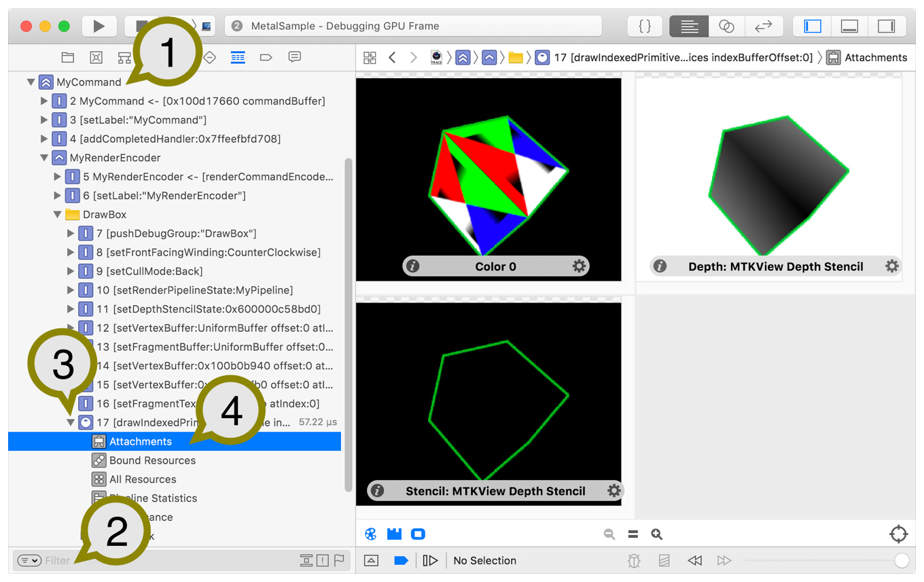Open the related items grid menu
The image size is (924, 582).
click(x=370, y=58)
